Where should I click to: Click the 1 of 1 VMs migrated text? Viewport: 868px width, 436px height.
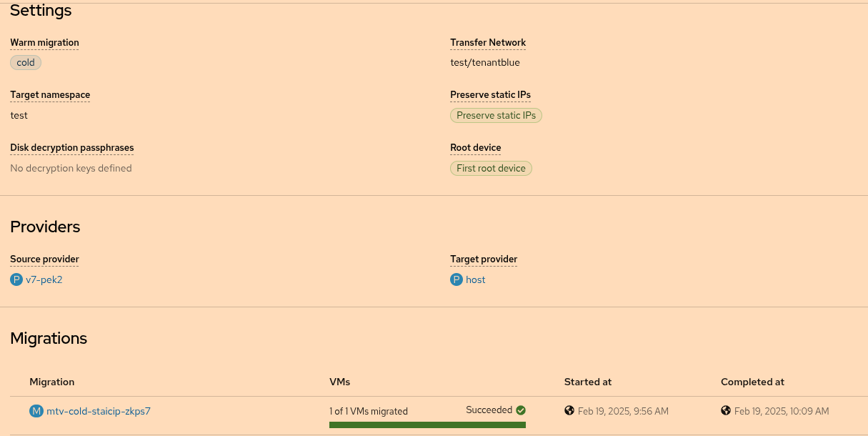pos(369,411)
